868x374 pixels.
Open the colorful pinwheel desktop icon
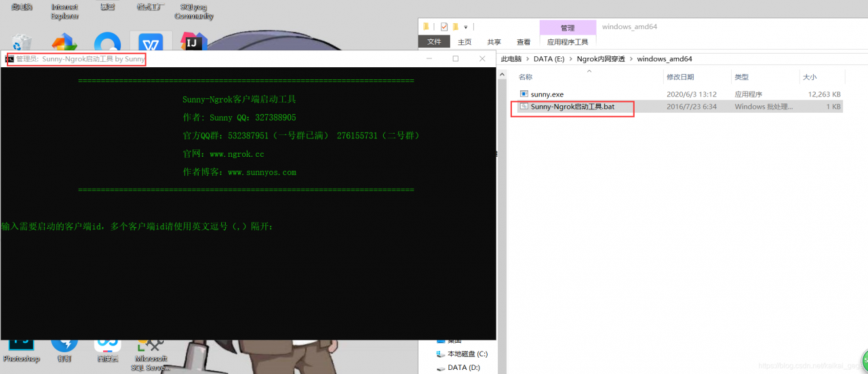click(x=64, y=42)
